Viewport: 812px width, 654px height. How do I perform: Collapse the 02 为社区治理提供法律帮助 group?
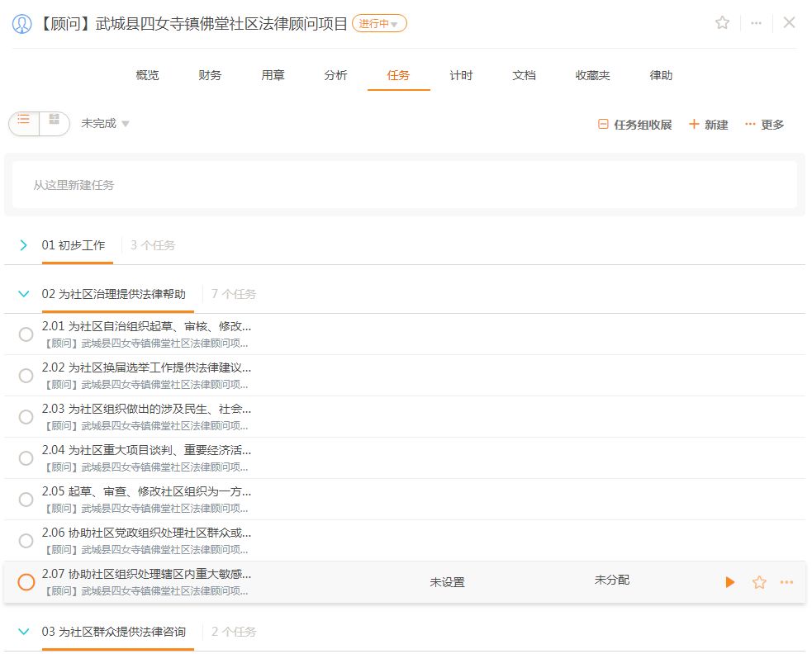[23, 294]
